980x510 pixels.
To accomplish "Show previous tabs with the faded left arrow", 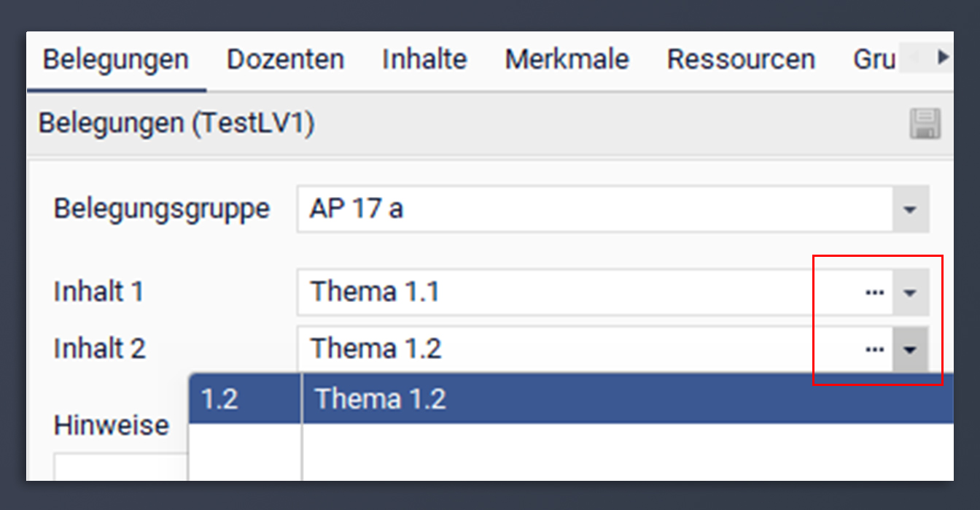I will click(x=916, y=57).
